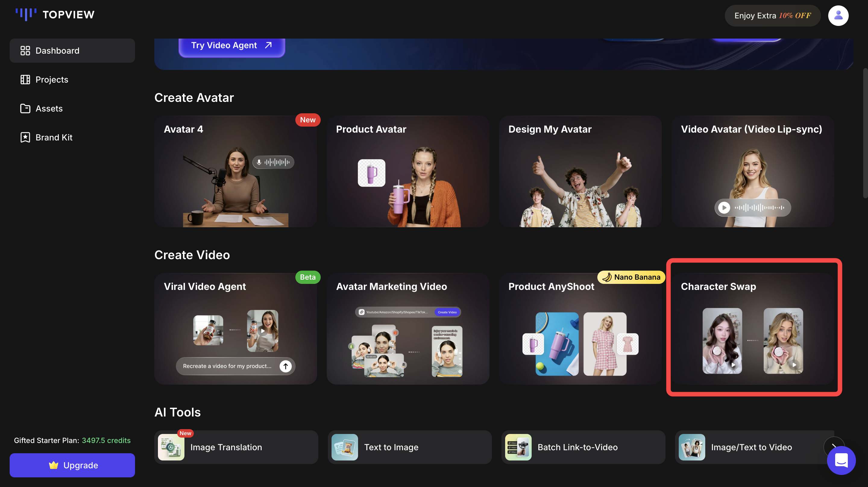This screenshot has height=487, width=868.
Task: Click the 3497.5 credits link
Action: click(106, 440)
